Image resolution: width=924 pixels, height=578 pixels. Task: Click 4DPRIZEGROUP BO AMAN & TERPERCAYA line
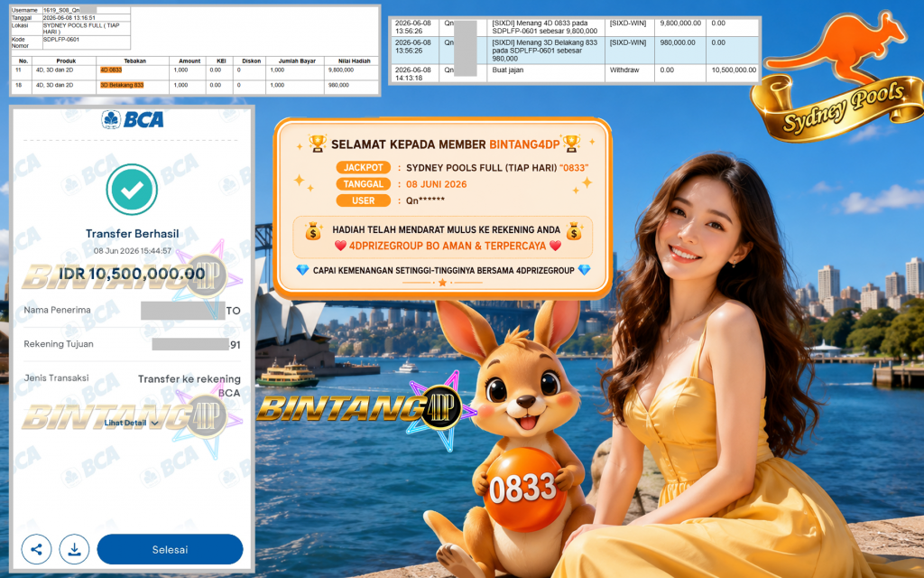pyautogui.click(x=448, y=246)
